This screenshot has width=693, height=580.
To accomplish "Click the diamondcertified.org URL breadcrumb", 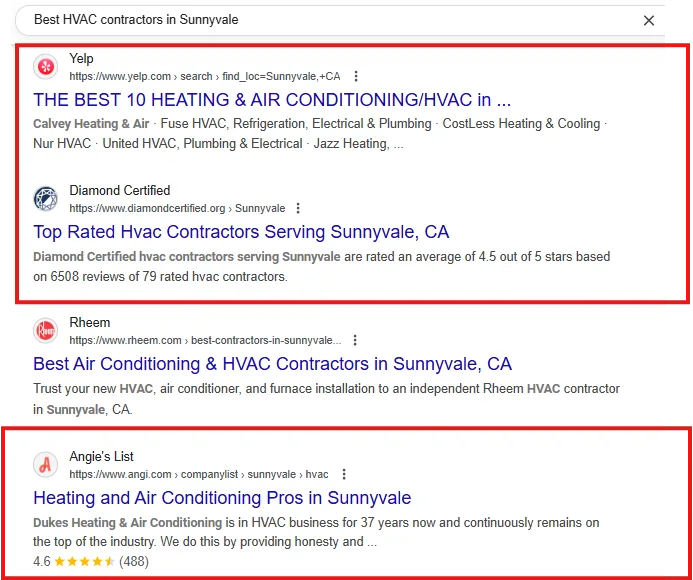I will 176,208.
